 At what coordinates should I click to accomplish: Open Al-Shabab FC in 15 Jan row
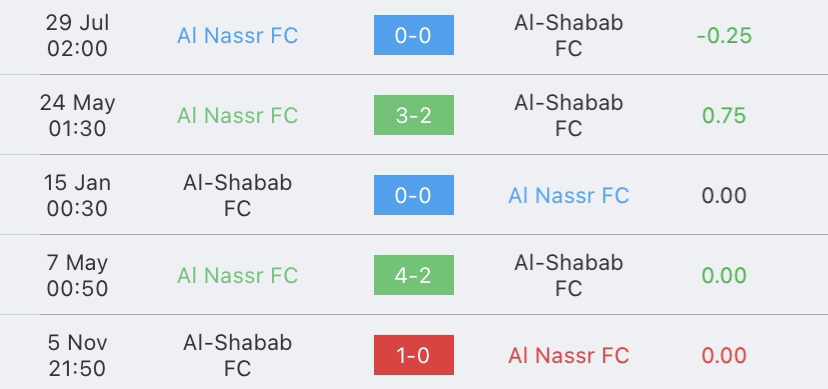238,195
